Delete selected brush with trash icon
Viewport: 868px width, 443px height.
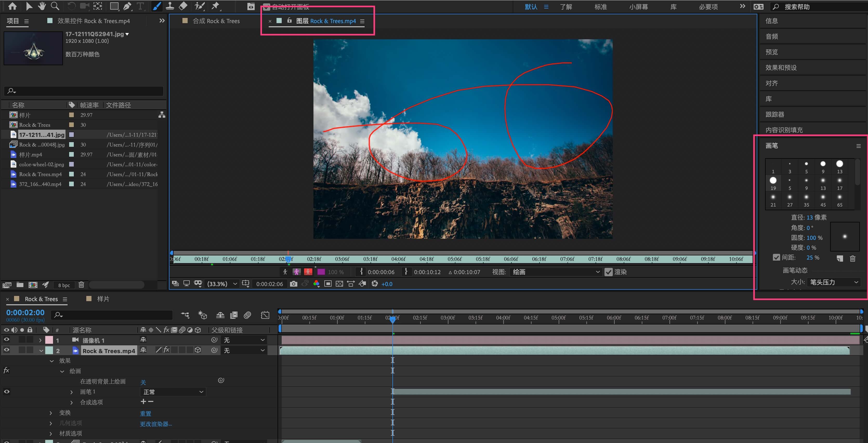coord(852,258)
